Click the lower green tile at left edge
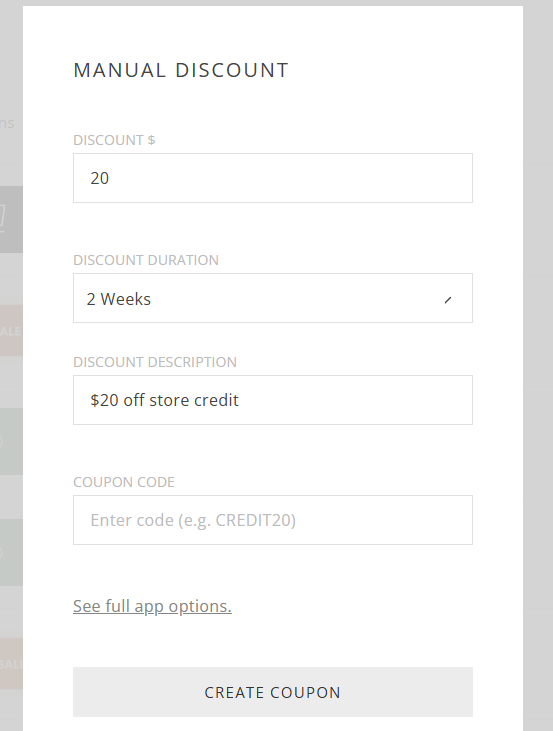The image size is (553, 731). click(x=11, y=552)
